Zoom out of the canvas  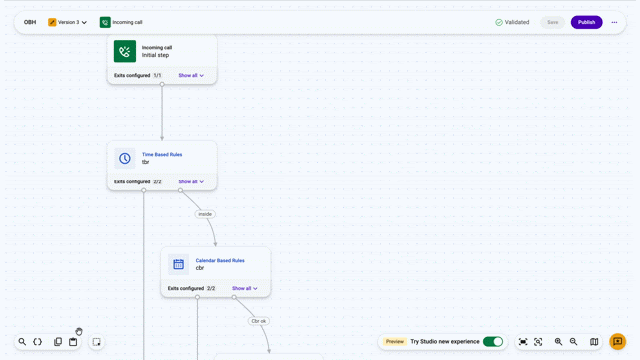point(573,342)
